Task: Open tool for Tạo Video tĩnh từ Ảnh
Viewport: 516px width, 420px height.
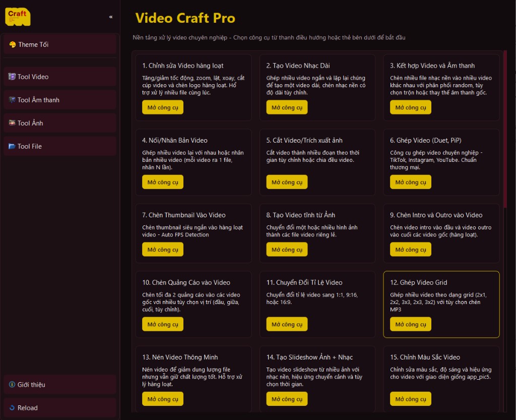Action: coord(287,250)
